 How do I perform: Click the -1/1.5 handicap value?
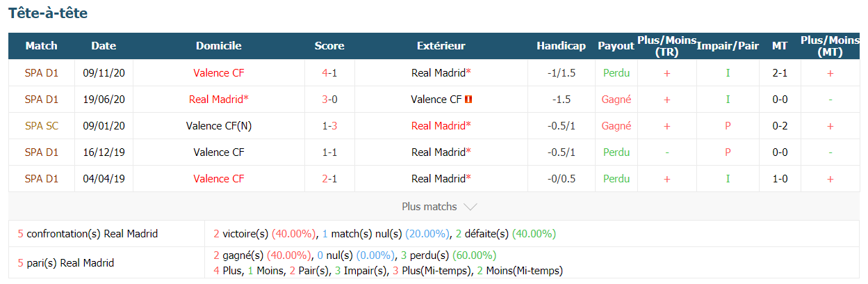(562, 72)
